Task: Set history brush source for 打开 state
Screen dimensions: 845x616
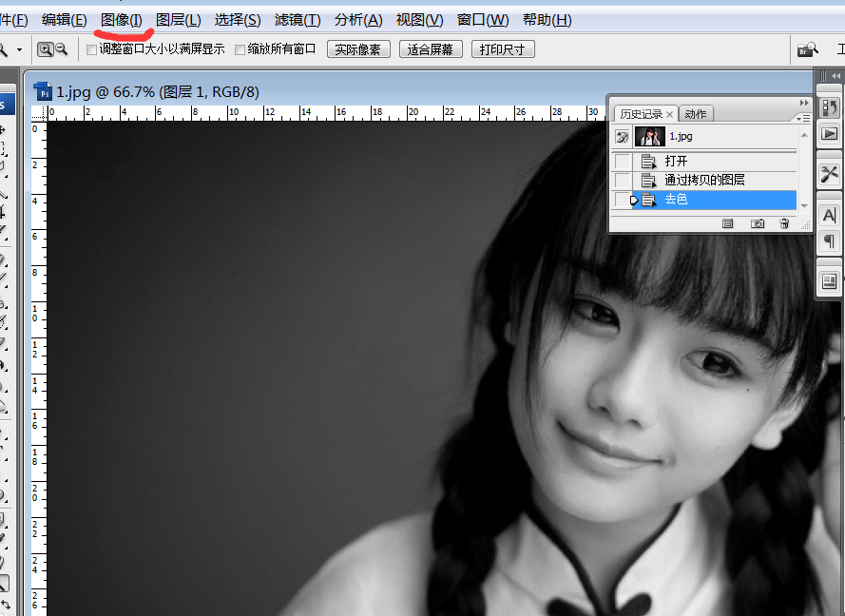Action: 623,162
